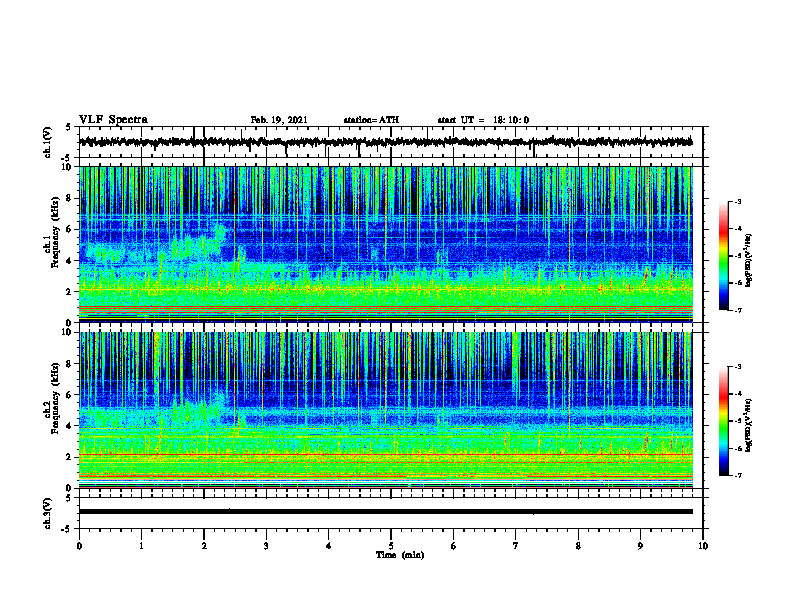Click the "-7" label on ch.2 color scale
Screen dimensions: 792x612
click(x=737, y=475)
